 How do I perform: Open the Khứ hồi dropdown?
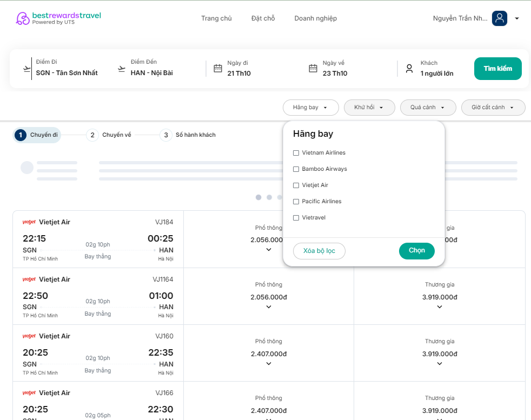click(x=369, y=108)
